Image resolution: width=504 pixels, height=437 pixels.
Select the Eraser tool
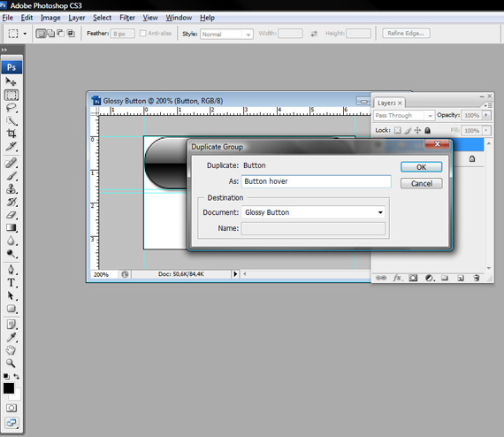click(11, 215)
